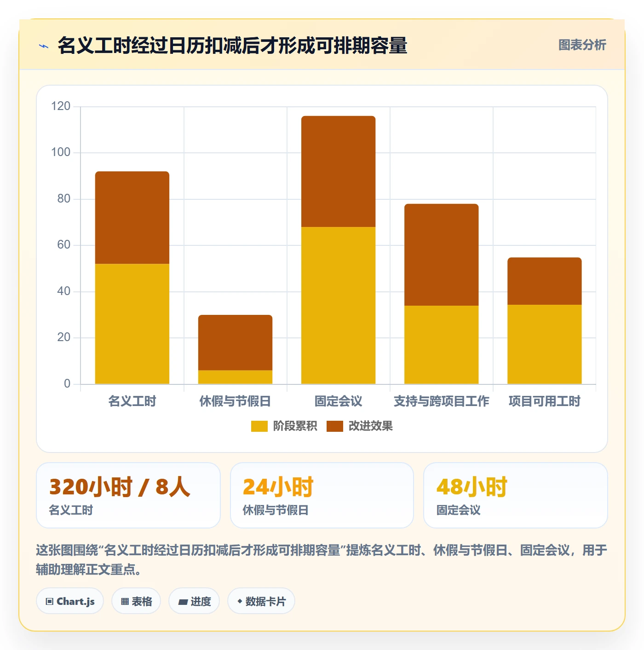Click the 100 y-axis value
Screen dimensions: 644x650
tap(61, 152)
